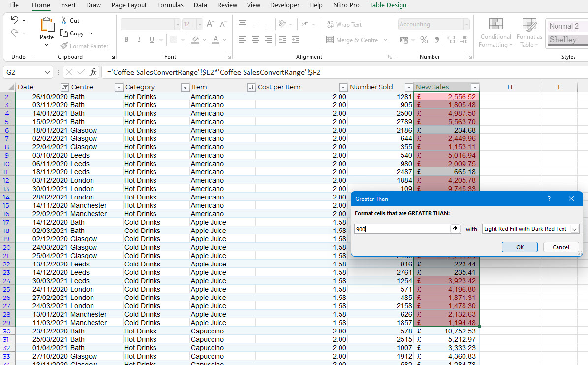Click the range selector arrow in dialog

click(x=456, y=229)
